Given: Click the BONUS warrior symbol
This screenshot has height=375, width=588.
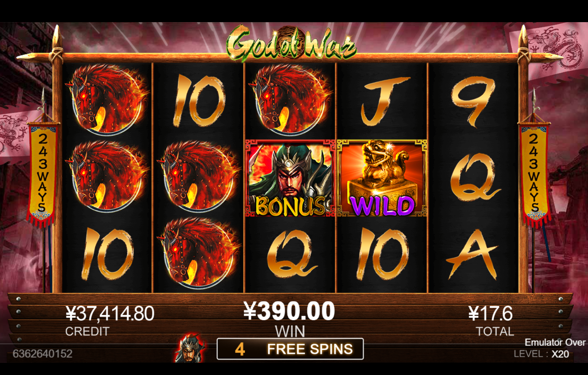Looking at the screenshot, I should click(x=290, y=178).
